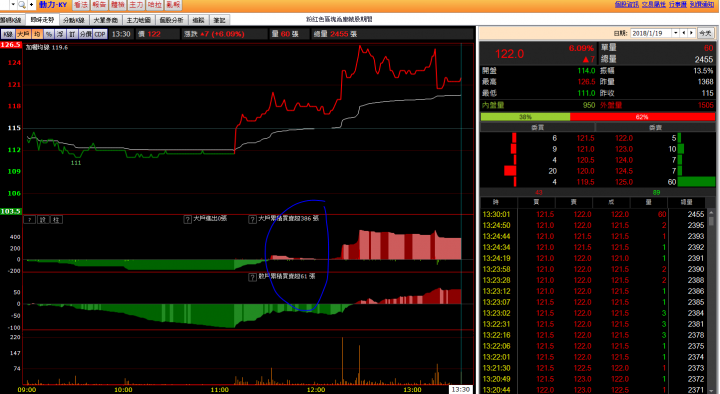Click the red 62% outer volume bar

coord(642,117)
